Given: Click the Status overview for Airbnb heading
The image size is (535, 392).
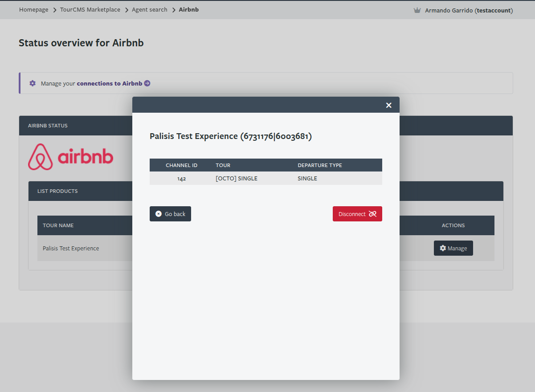Looking at the screenshot, I should pos(81,43).
